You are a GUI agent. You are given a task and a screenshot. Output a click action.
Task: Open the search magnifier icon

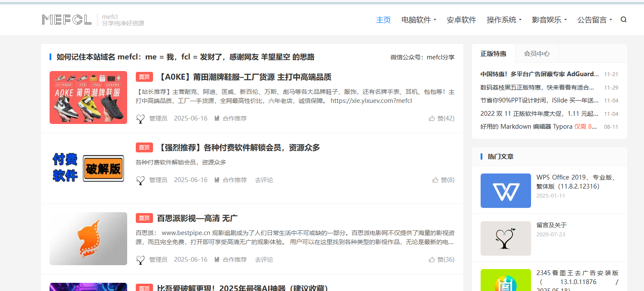click(x=623, y=19)
